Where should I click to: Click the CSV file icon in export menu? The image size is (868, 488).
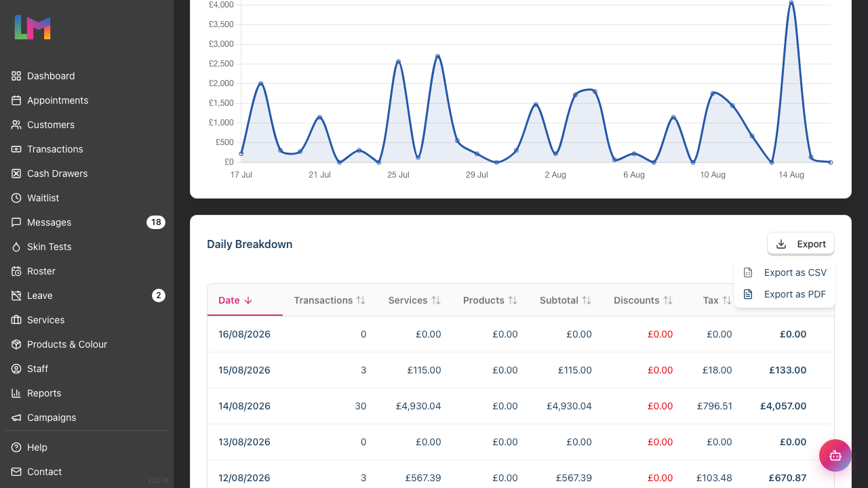pyautogui.click(x=748, y=272)
